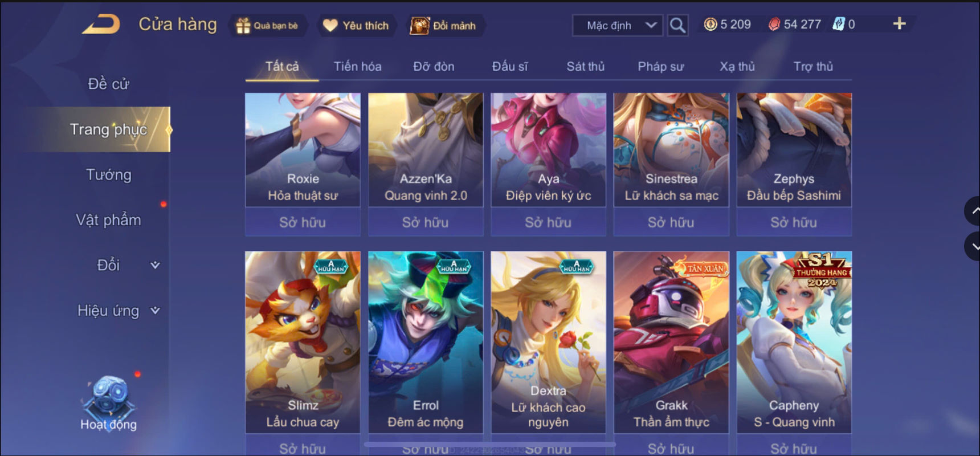Open the Hoạt động event icon
This screenshot has height=456, width=980.
coord(108,403)
